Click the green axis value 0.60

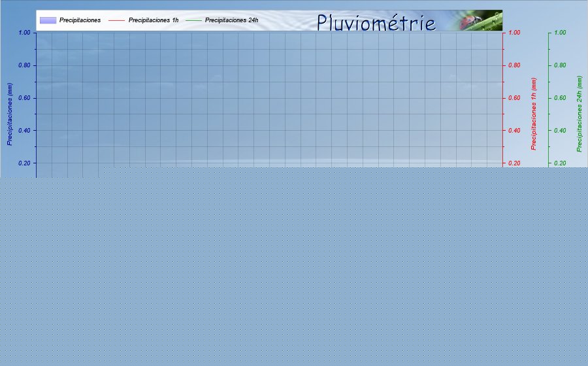click(x=560, y=98)
